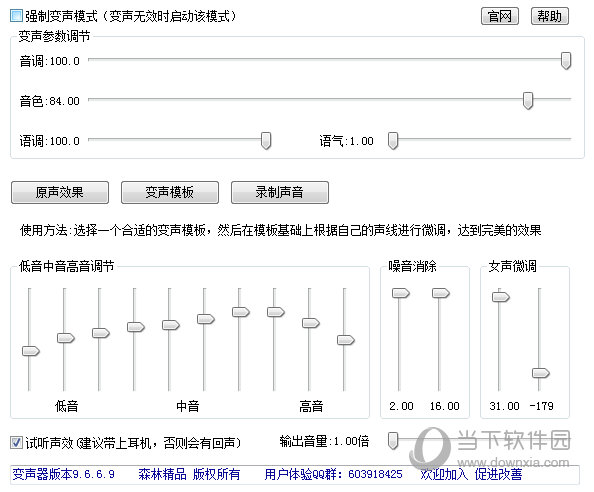The image size is (594, 492).
Task: Adjust the 语调 intonation slider handle
Action: (266, 141)
